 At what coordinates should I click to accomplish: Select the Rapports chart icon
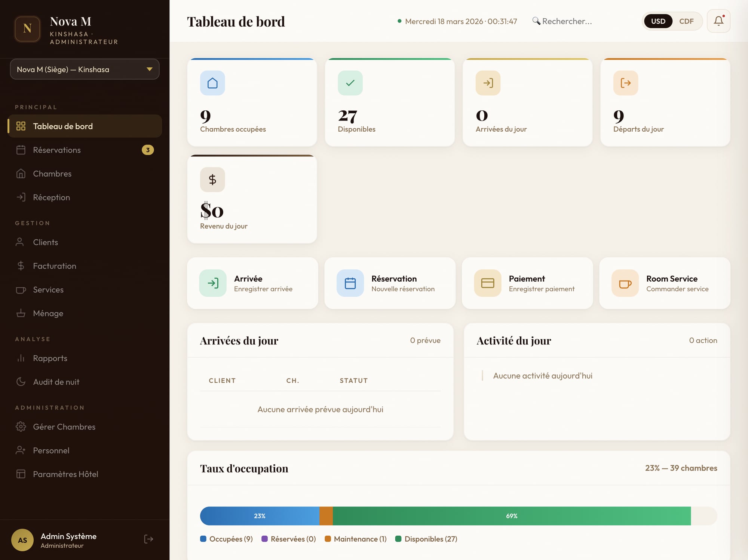pyautogui.click(x=21, y=358)
